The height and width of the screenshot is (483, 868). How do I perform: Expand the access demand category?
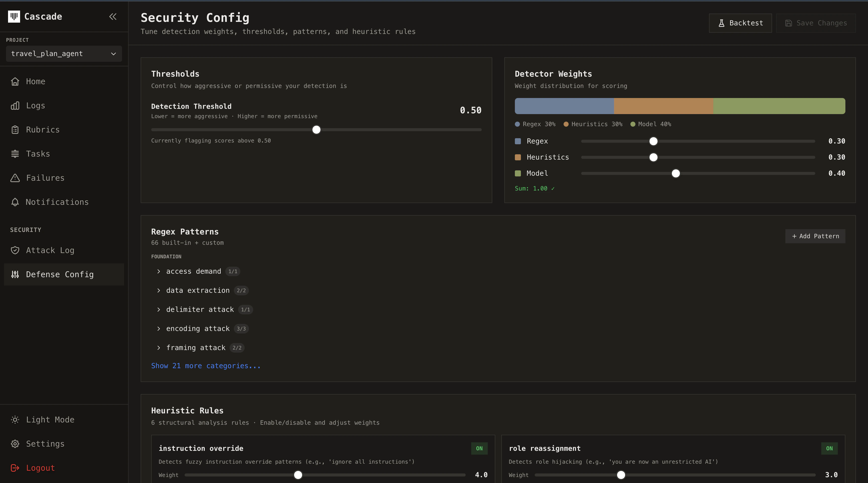[x=158, y=271]
